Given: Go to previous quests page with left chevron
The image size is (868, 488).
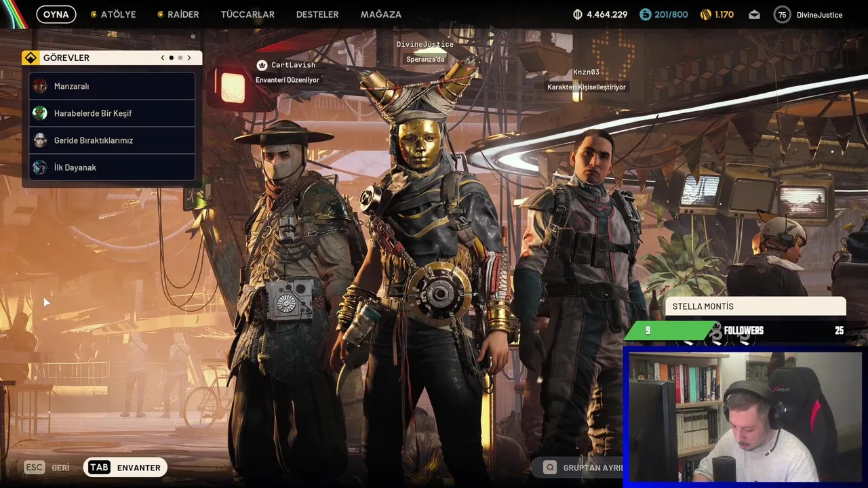Looking at the screenshot, I should [x=163, y=58].
